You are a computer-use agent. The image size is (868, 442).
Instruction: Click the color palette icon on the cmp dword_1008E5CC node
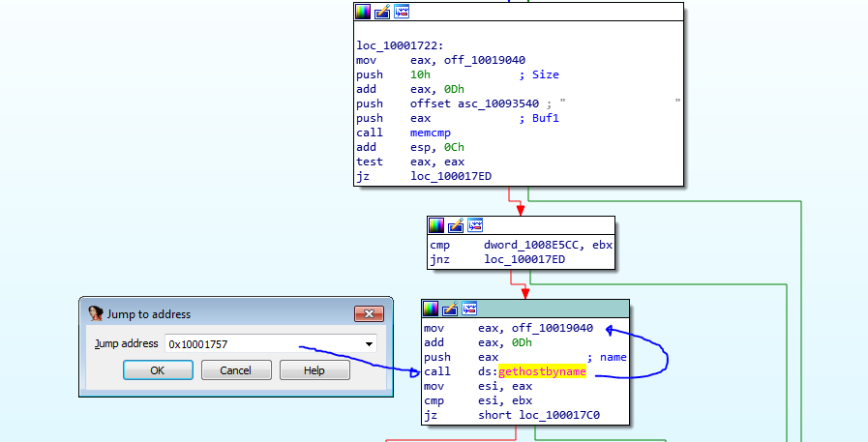(436, 225)
